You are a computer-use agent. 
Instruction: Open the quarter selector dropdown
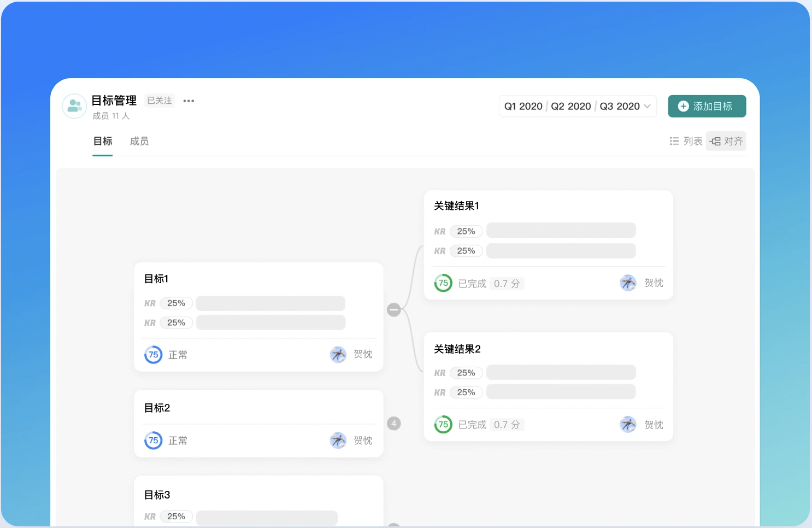[x=578, y=106]
